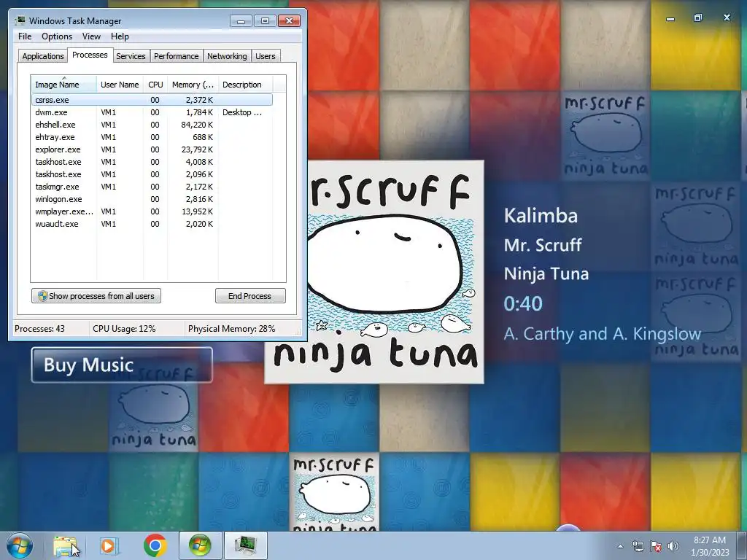747x560 pixels.
Task: Click the Buy Music button
Action: (x=122, y=365)
